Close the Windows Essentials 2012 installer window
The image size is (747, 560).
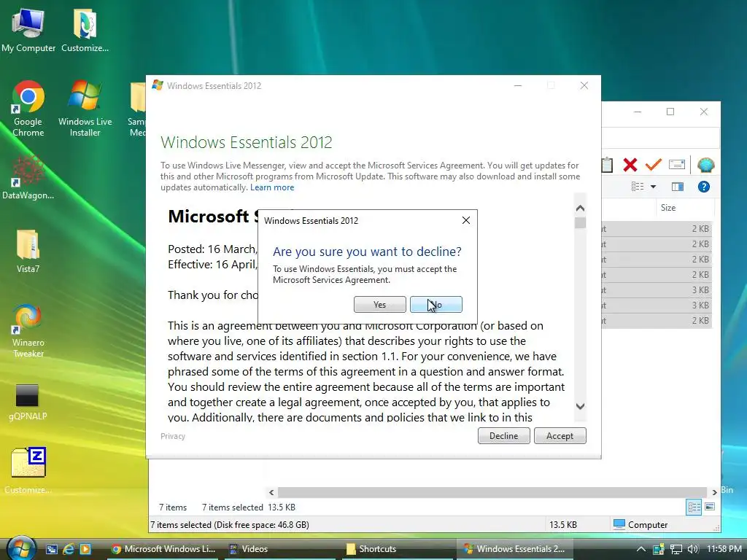pyautogui.click(x=584, y=86)
